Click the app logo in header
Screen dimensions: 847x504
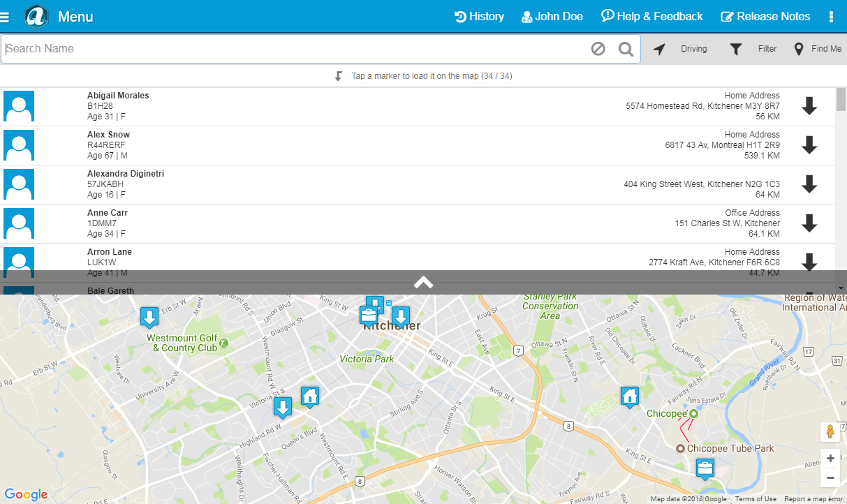pos(36,16)
